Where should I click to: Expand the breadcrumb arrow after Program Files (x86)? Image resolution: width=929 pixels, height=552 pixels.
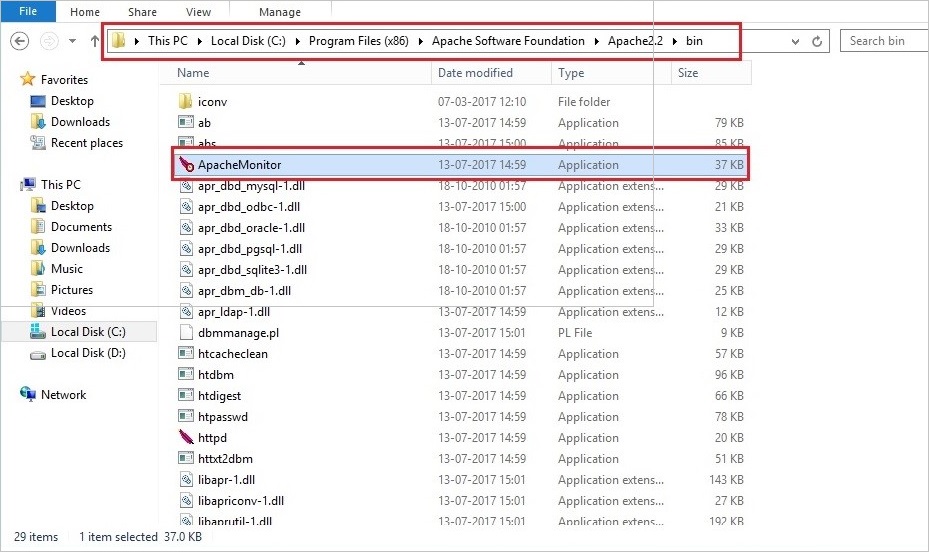tap(421, 41)
